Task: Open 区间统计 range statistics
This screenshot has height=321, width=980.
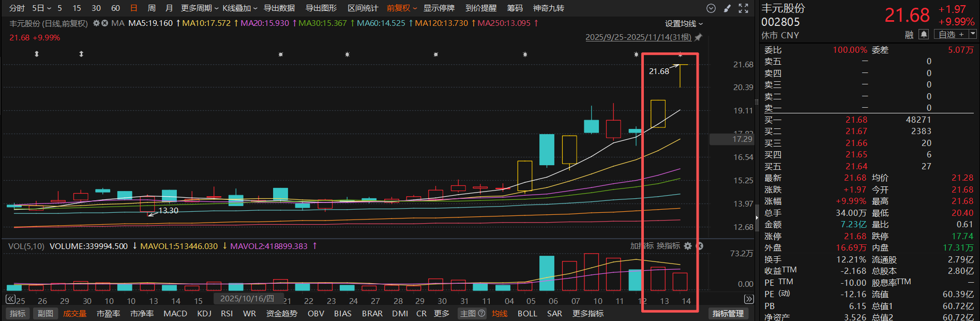Action: click(363, 8)
